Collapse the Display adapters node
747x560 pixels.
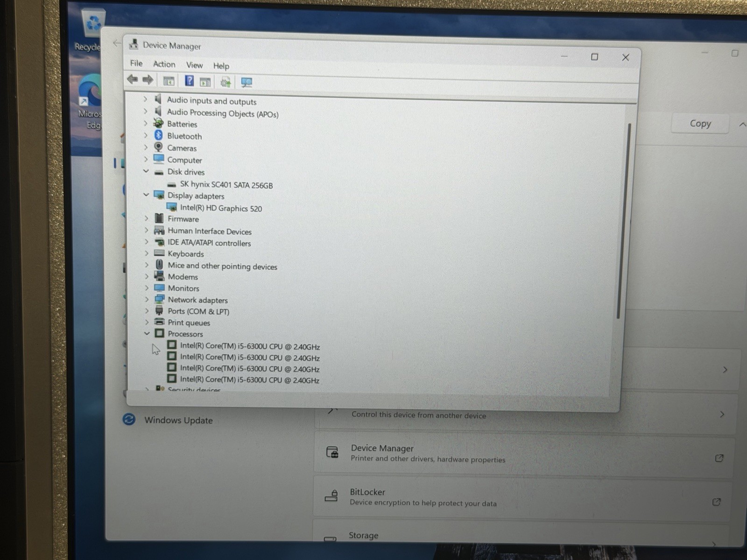tap(146, 195)
